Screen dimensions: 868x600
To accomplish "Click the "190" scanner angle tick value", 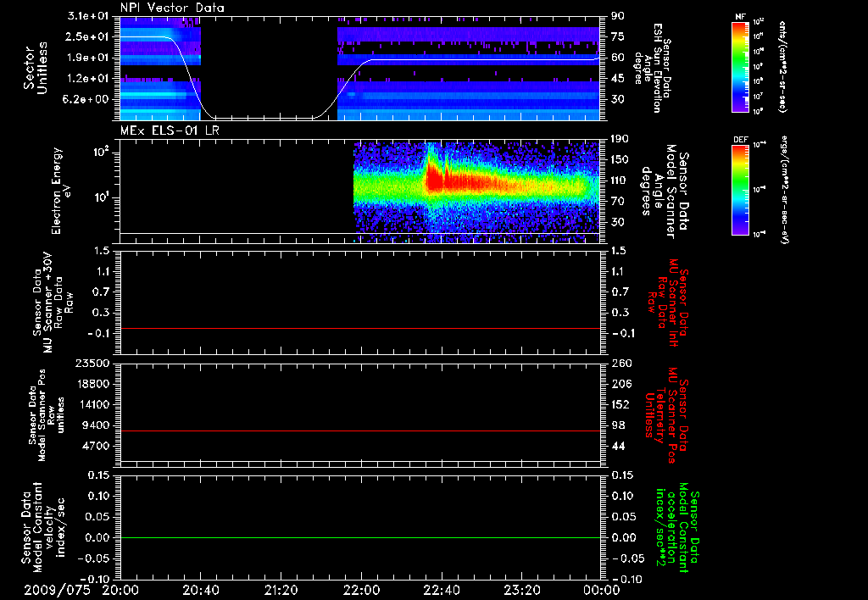I will click(x=620, y=139).
